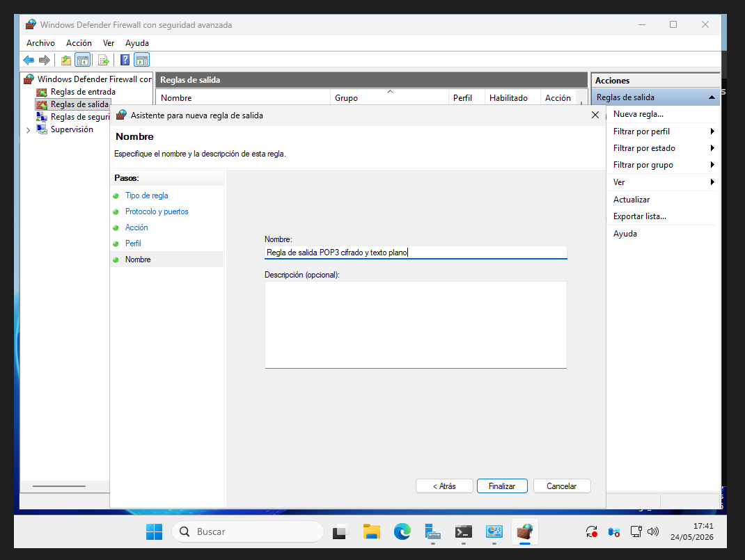Screen dimensions: 745x560
Task: Open the Acción menu
Action: pyautogui.click(x=79, y=43)
